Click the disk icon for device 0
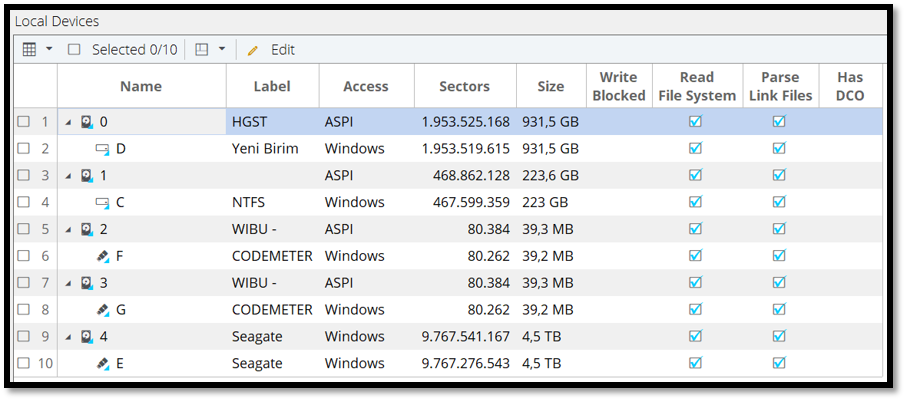 point(87,122)
